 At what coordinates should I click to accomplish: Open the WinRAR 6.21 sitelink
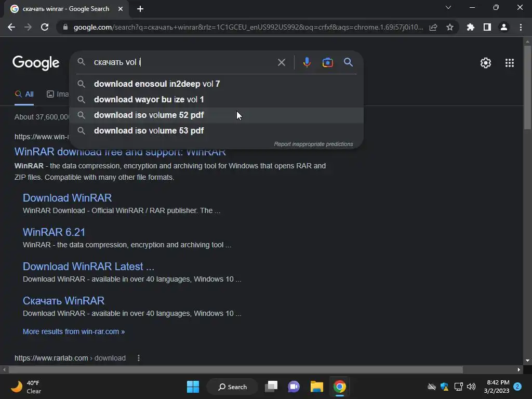54,232
